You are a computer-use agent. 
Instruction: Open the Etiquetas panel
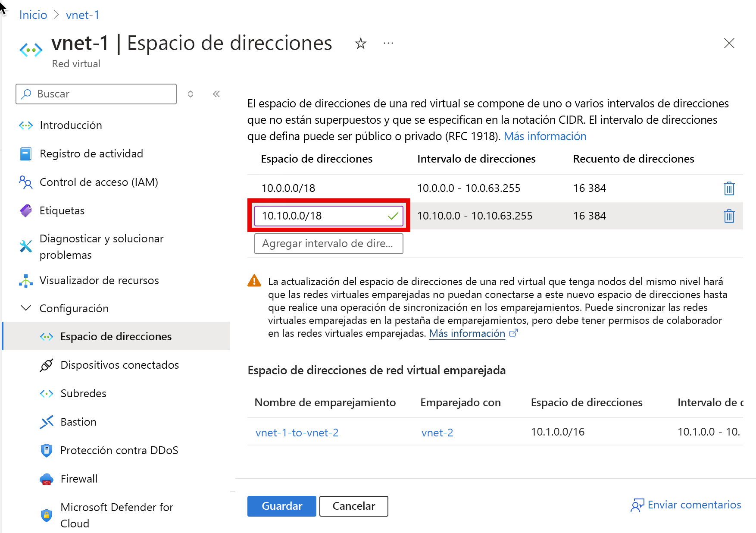62,210
